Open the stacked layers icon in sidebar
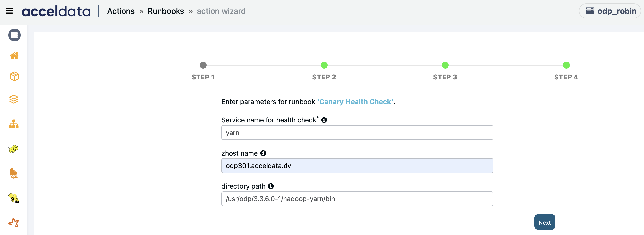The width and height of the screenshot is (644, 235). tap(14, 99)
